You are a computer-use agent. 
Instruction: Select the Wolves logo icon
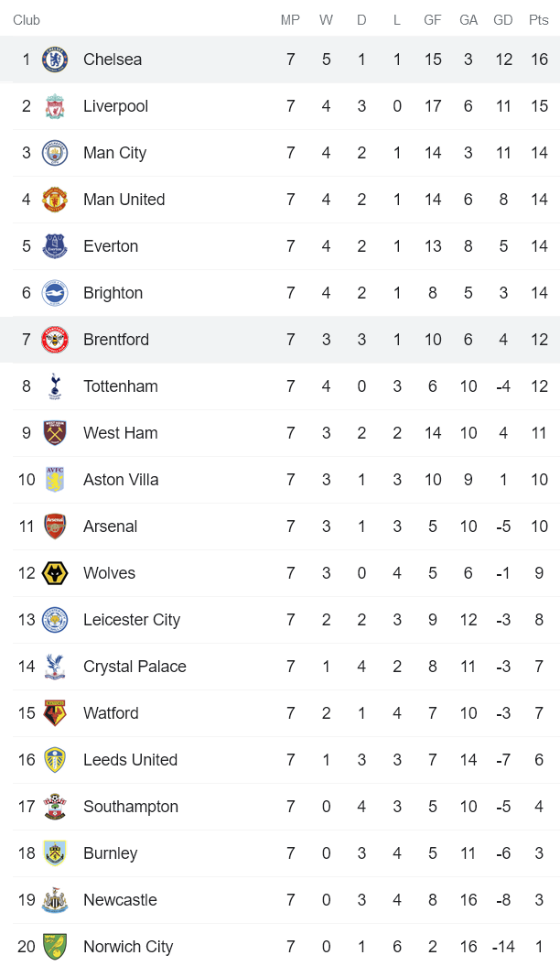[55, 573]
